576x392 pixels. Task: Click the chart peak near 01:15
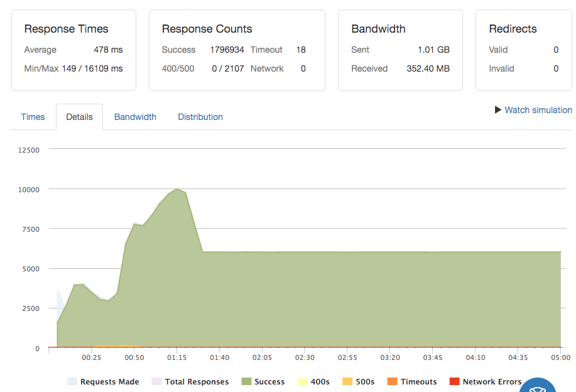pos(178,188)
